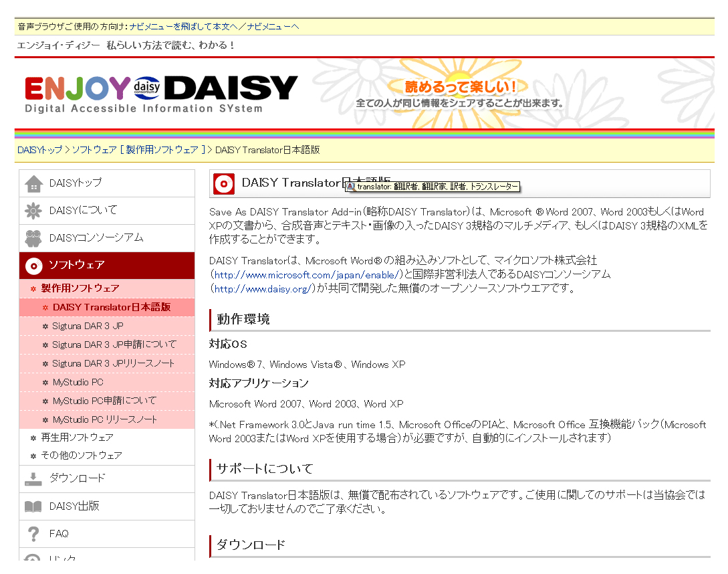Expand the 製作用ソフトウェア submenu
Screen dimensions: 728x574
point(80,288)
